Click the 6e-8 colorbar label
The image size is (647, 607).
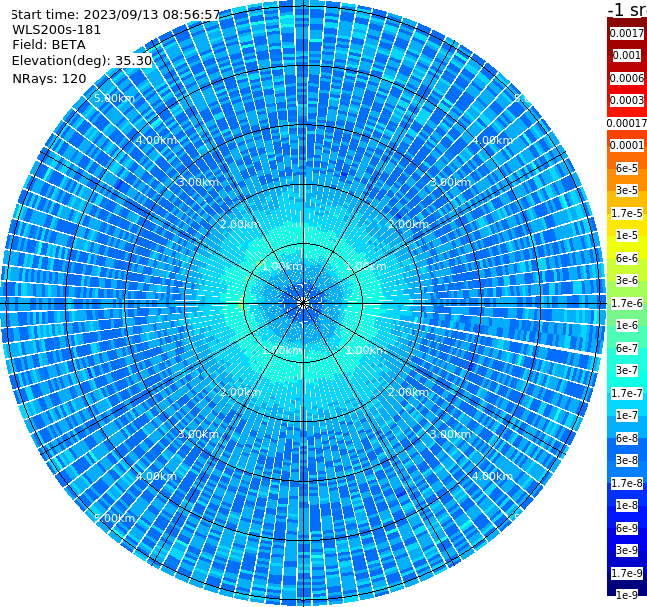(627, 438)
